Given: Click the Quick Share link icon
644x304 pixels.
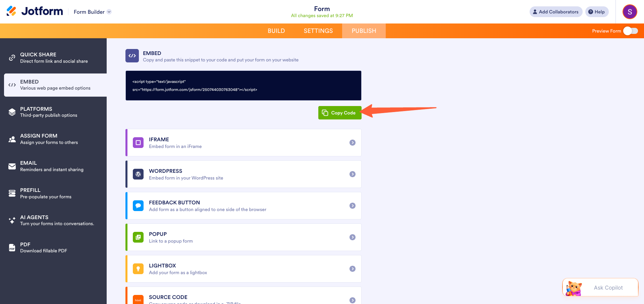Looking at the screenshot, I should click(12, 58).
